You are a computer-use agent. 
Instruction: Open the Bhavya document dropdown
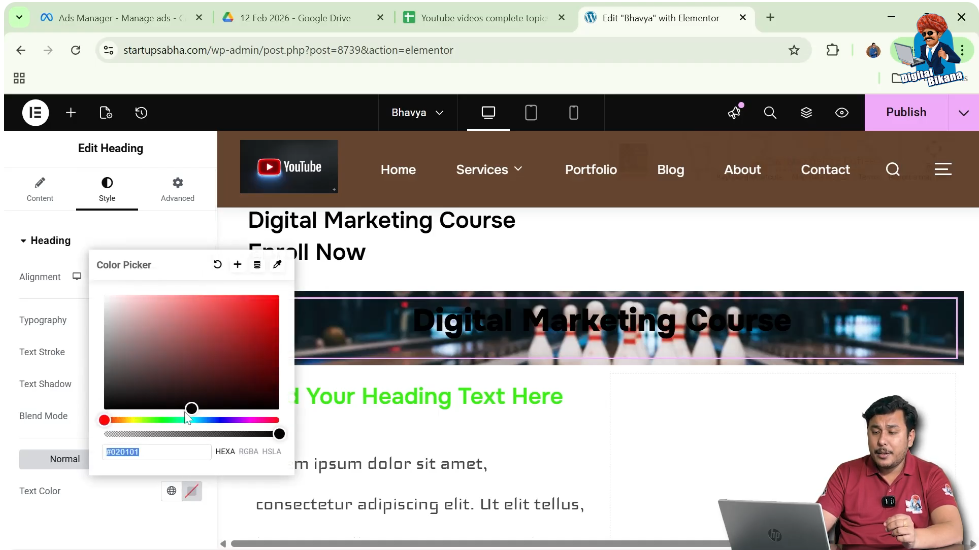pyautogui.click(x=417, y=112)
